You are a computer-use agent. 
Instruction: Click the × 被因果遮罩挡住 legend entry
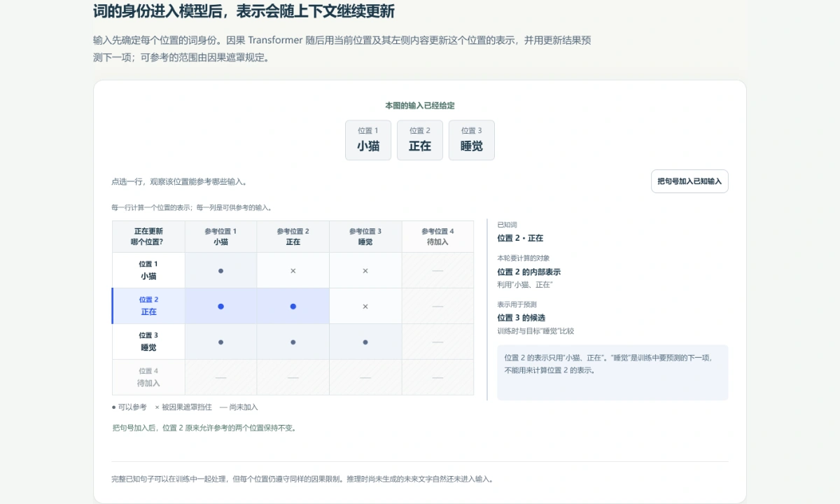coord(183,407)
